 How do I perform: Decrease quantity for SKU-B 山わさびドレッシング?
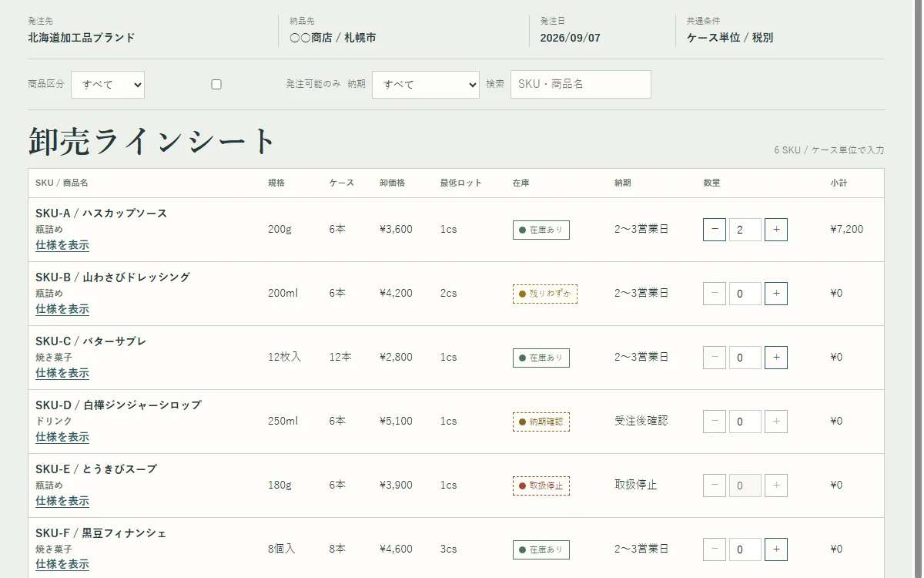point(715,294)
